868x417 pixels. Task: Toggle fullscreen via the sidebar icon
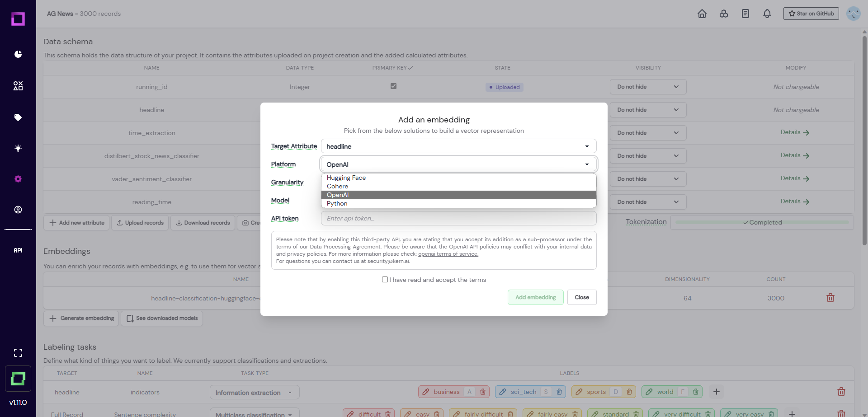(x=18, y=353)
